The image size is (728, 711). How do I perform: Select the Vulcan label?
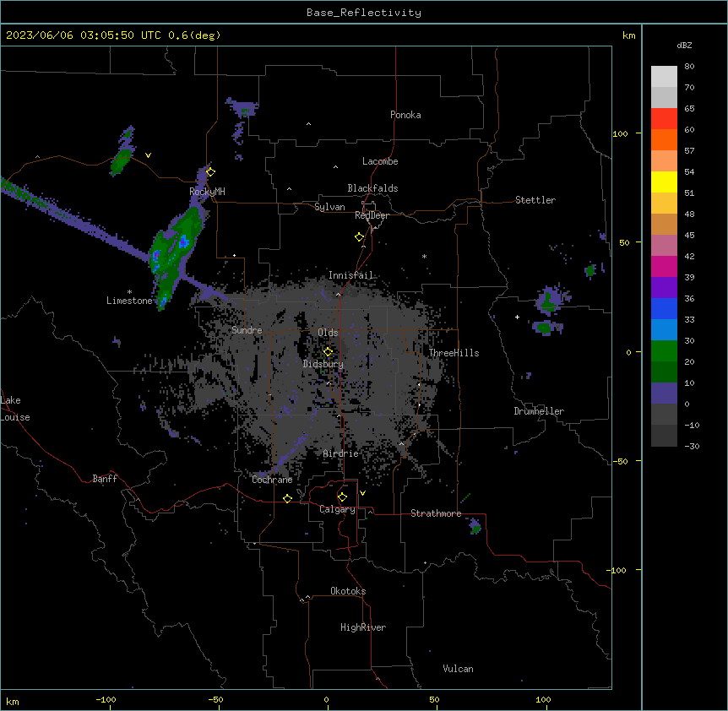coord(459,669)
